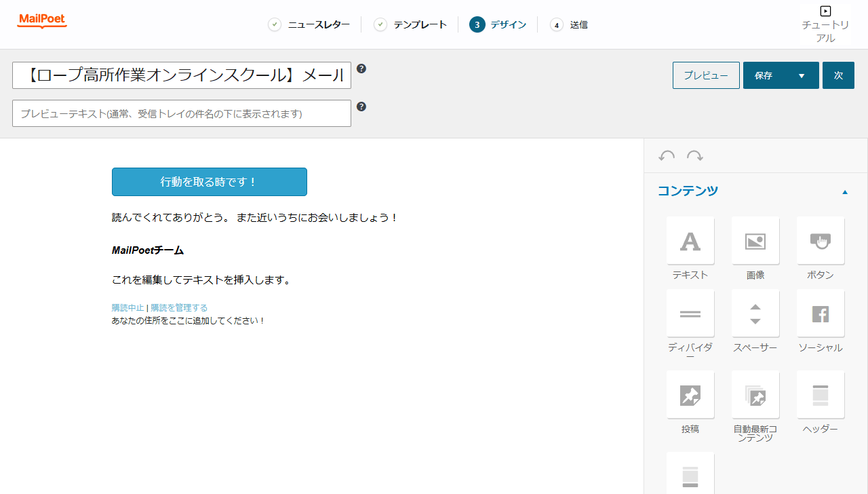
Task: Select the Social (ソーシャル) content block
Action: point(821,313)
